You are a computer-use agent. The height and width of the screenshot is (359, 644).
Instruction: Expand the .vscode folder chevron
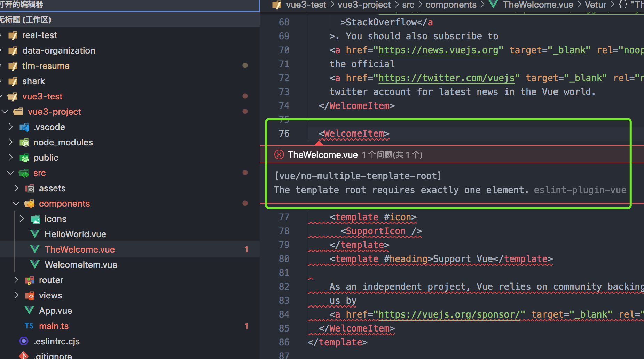pos(11,127)
